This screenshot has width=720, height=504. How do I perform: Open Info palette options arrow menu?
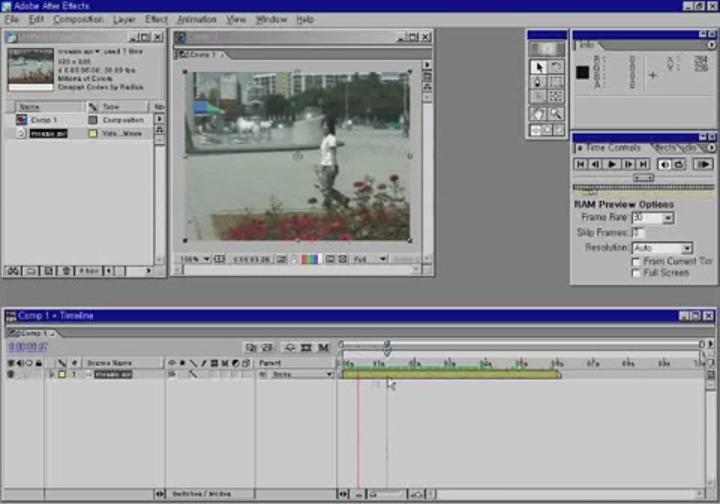711,45
